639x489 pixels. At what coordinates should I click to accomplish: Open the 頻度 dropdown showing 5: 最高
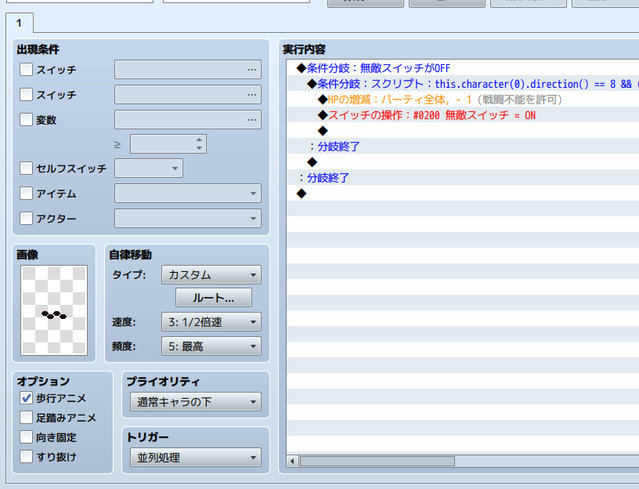click(212, 346)
